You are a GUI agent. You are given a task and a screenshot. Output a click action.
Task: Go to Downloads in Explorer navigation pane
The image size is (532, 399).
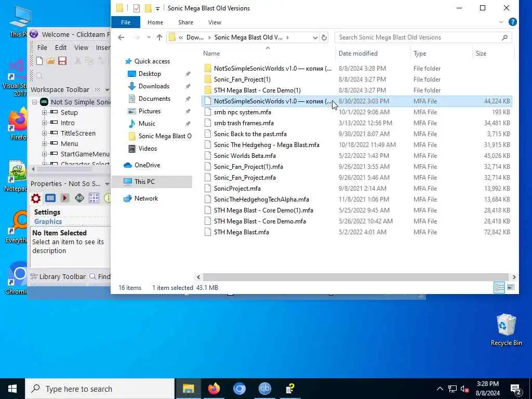pos(154,86)
